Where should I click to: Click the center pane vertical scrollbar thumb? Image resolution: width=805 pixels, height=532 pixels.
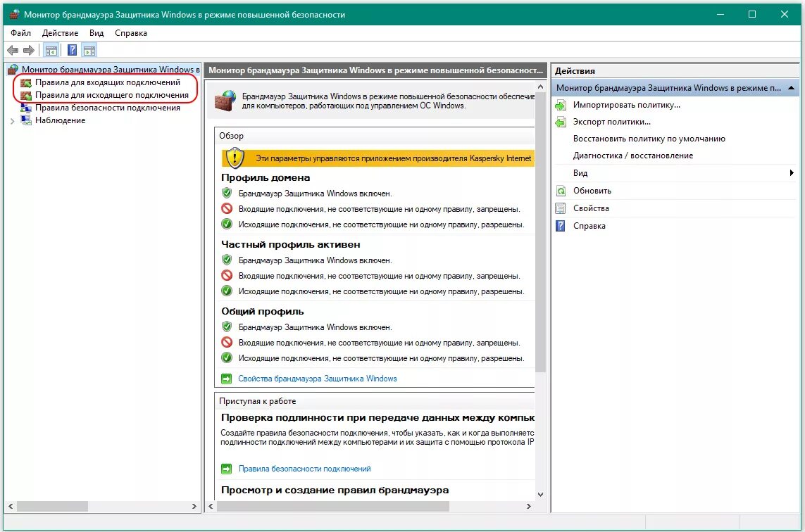click(540, 232)
